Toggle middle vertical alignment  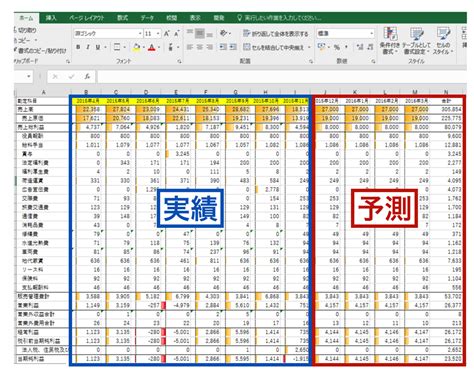(x=200, y=33)
